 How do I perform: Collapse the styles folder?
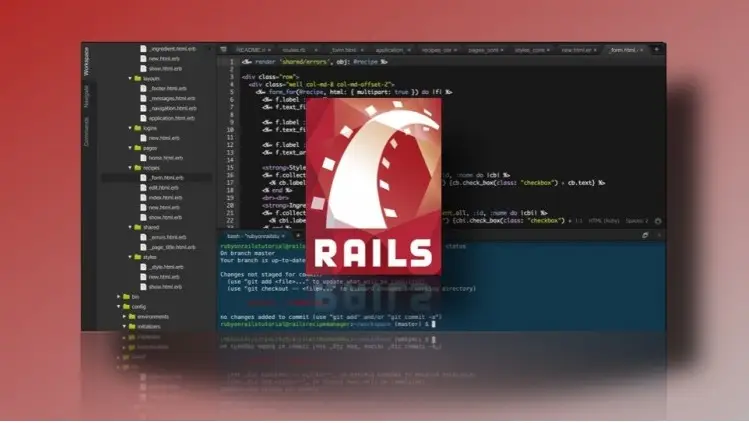coord(130,257)
